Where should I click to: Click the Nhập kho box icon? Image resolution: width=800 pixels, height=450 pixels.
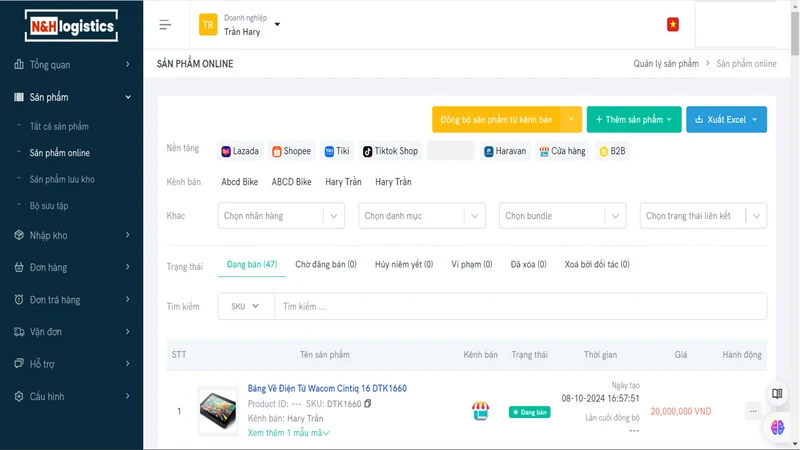[x=19, y=235]
